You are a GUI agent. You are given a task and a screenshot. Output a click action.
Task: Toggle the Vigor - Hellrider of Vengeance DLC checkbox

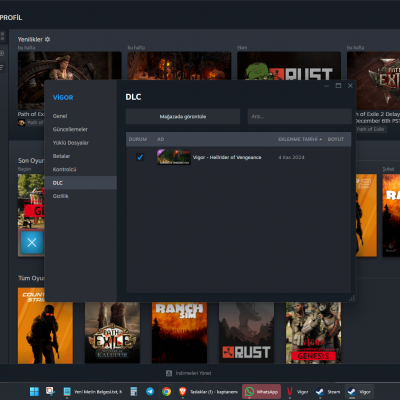click(140, 157)
